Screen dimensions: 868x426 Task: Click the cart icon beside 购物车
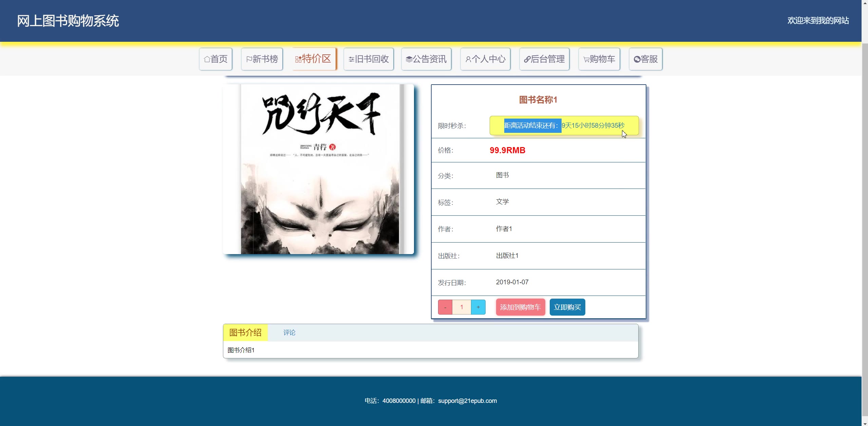click(586, 59)
